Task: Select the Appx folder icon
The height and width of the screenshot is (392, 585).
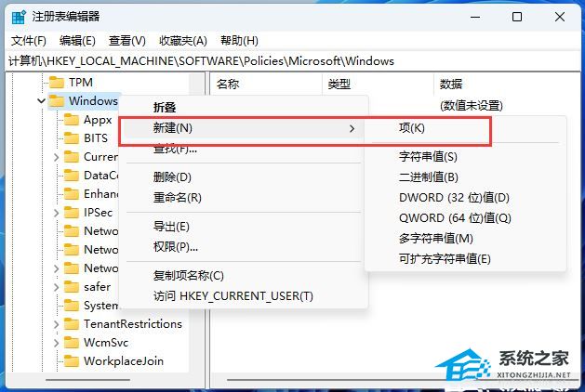Action: click(x=72, y=119)
